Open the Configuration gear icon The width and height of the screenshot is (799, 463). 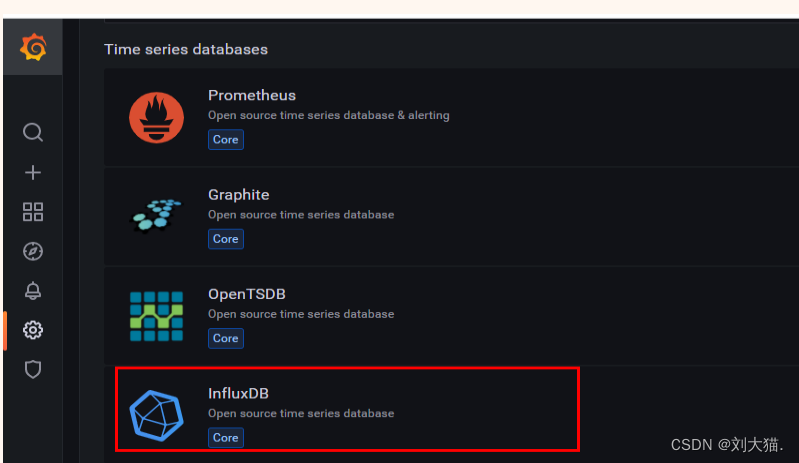(33, 329)
